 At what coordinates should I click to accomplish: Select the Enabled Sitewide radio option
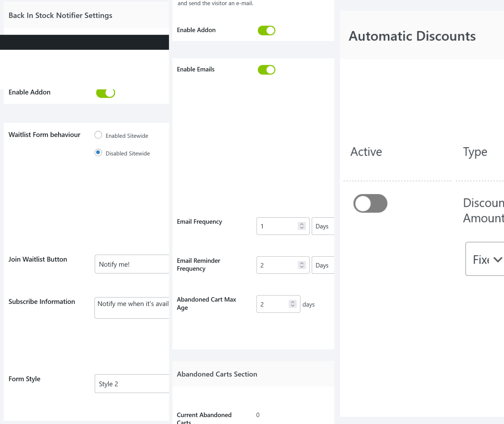pos(98,135)
